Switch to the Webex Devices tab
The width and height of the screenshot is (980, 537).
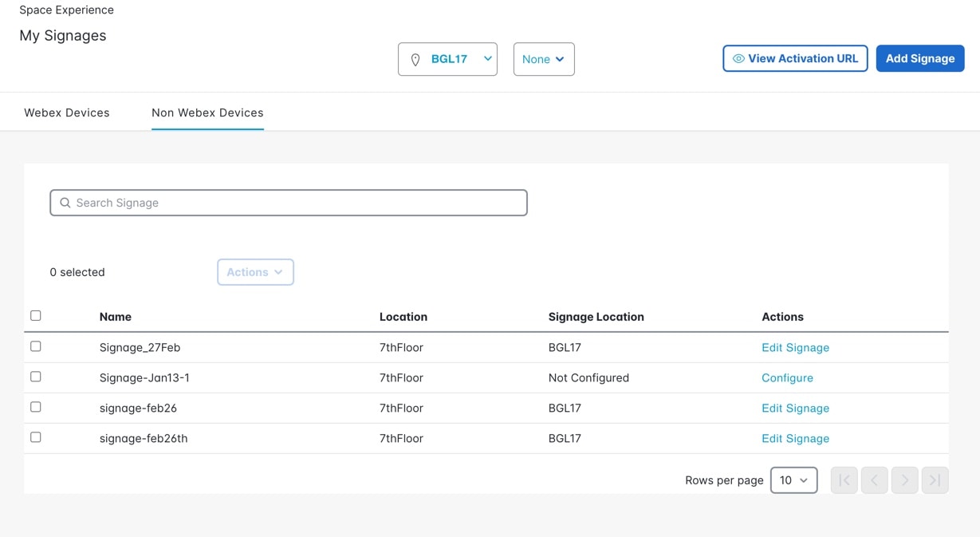point(67,113)
